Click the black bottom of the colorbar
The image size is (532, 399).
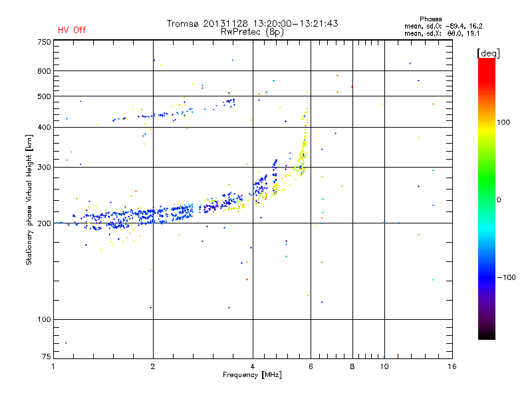(x=487, y=334)
